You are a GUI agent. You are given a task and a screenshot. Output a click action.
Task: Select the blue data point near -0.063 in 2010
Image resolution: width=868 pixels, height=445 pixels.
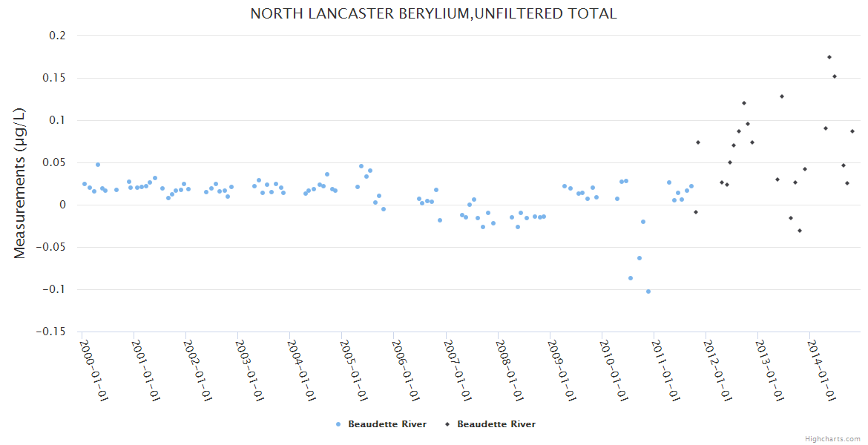tap(640, 258)
